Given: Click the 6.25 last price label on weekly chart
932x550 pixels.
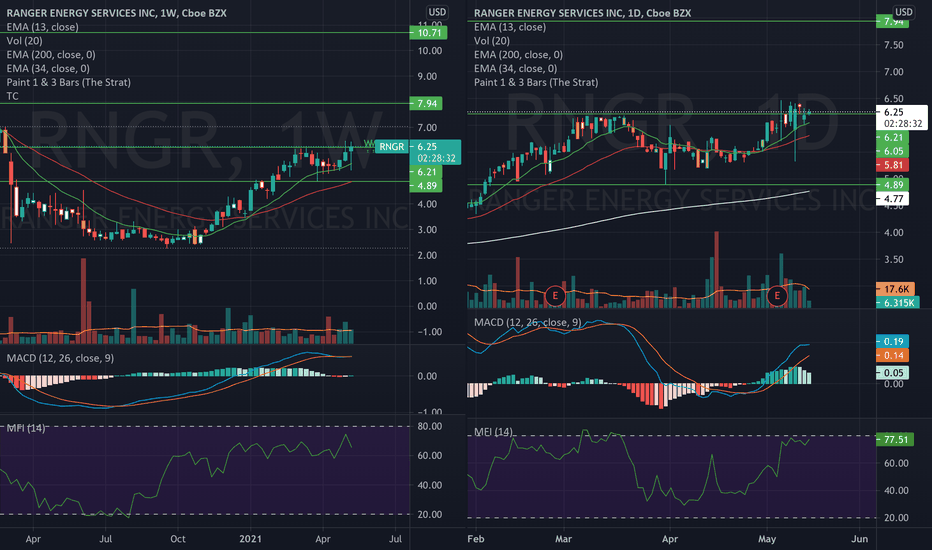Looking at the screenshot, I should tap(435, 152).
